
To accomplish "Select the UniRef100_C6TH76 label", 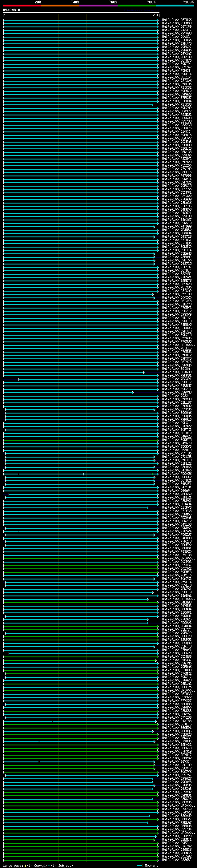I will 177,61.
